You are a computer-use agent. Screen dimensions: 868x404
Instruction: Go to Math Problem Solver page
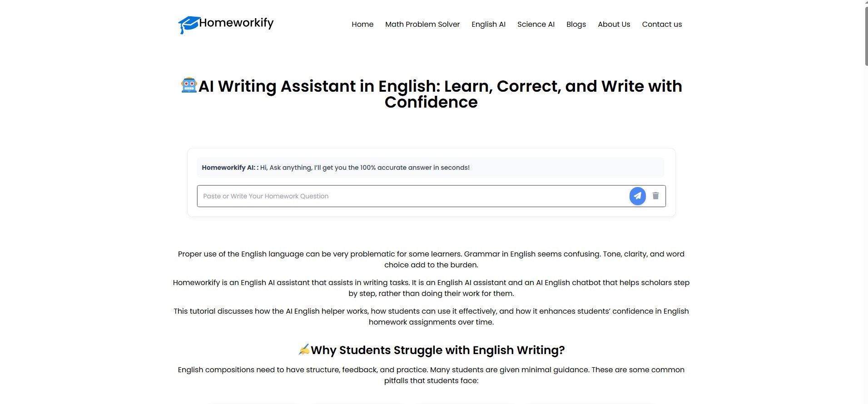(x=422, y=25)
